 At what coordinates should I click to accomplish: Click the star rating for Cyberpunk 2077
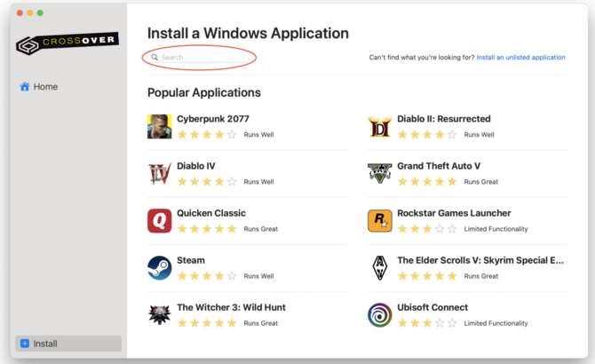[x=207, y=134]
